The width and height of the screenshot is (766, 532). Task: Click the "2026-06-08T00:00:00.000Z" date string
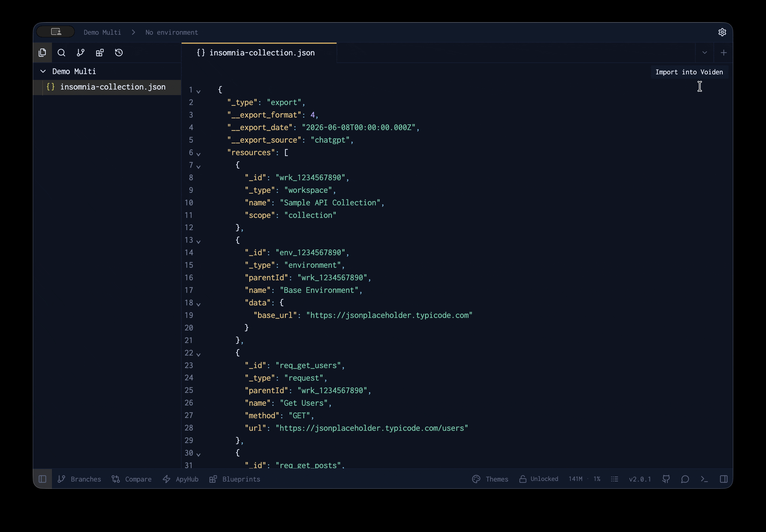[358, 127]
